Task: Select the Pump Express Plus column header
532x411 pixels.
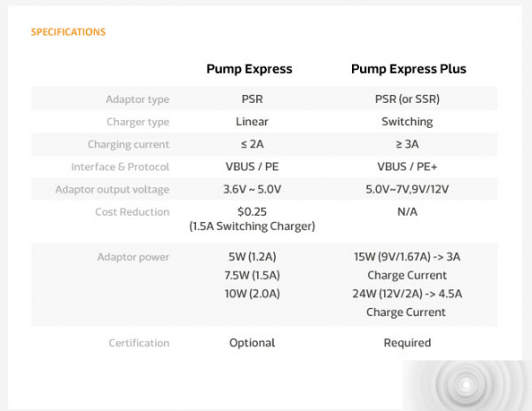Action: coord(408,69)
